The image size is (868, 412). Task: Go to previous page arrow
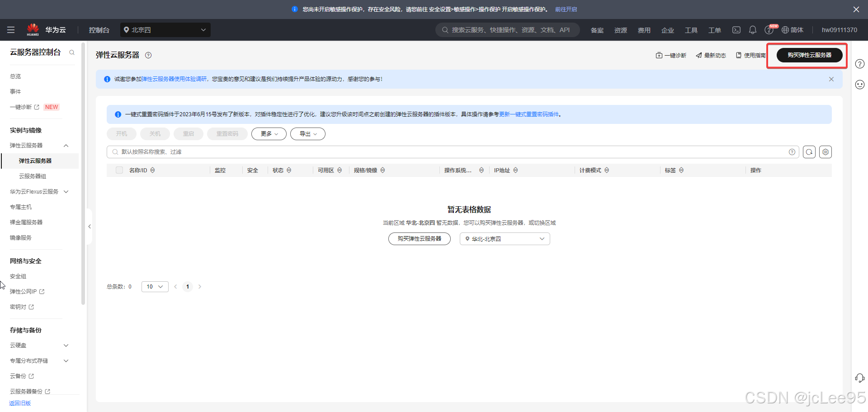click(x=175, y=287)
